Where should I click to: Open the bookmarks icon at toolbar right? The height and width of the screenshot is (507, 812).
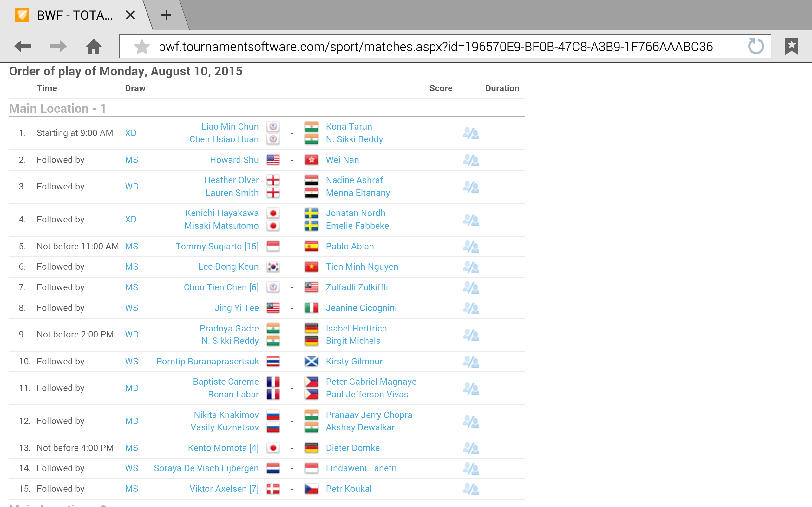pyautogui.click(x=791, y=46)
